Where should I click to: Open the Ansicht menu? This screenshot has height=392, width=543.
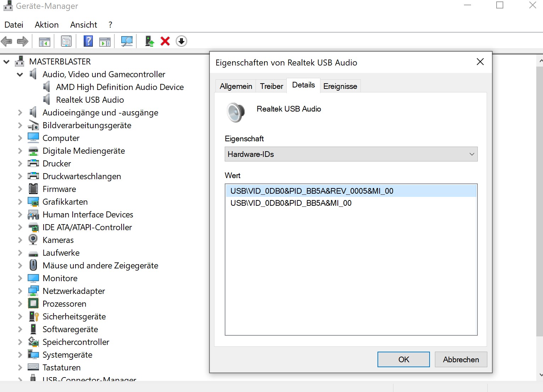point(84,25)
